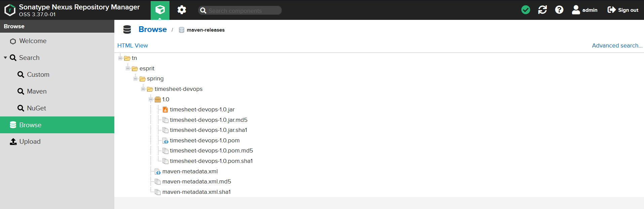Screen dimensions: 644x209
Task: Select timesheet-devops-1.0.jar.sha1 in tree
Action: tap(209, 130)
